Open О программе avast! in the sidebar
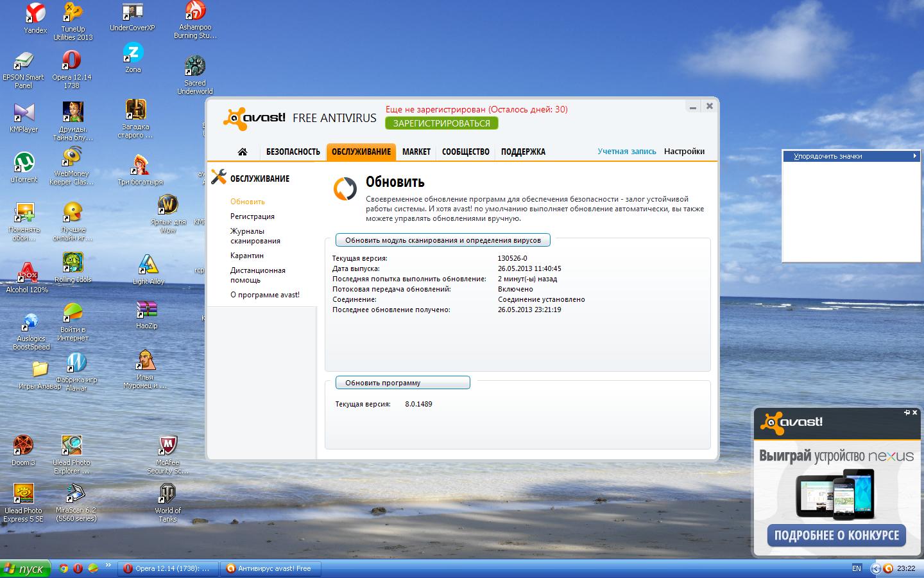 [265, 295]
